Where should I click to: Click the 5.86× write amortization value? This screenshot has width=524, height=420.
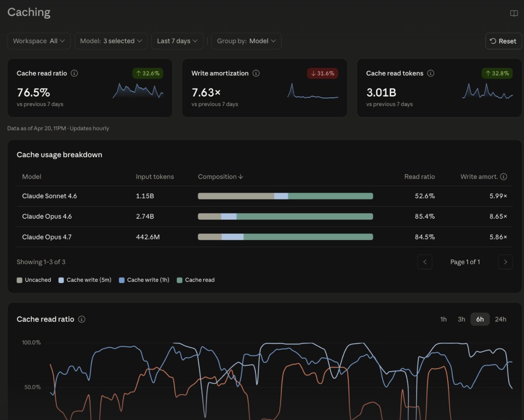(x=498, y=237)
